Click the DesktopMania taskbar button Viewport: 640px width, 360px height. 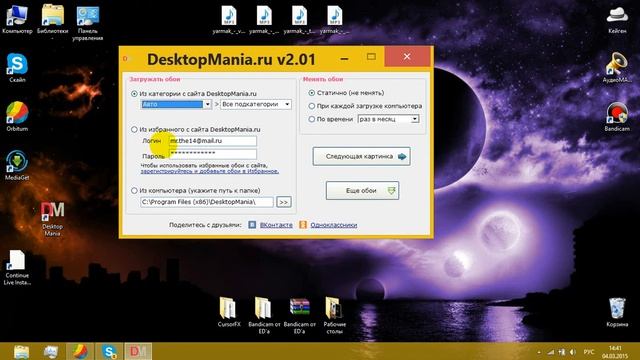(x=139, y=351)
